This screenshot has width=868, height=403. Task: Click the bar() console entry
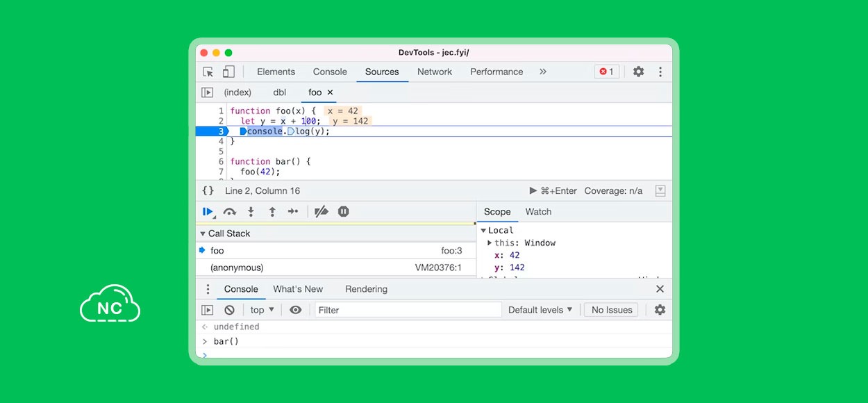click(226, 341)
